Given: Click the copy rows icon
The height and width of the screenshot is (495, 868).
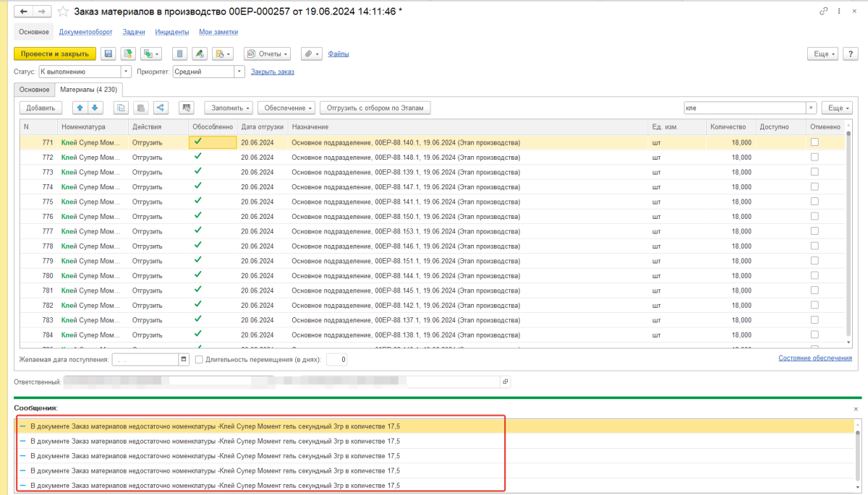Looking at the screenshot, I should (x=121, y=108).
